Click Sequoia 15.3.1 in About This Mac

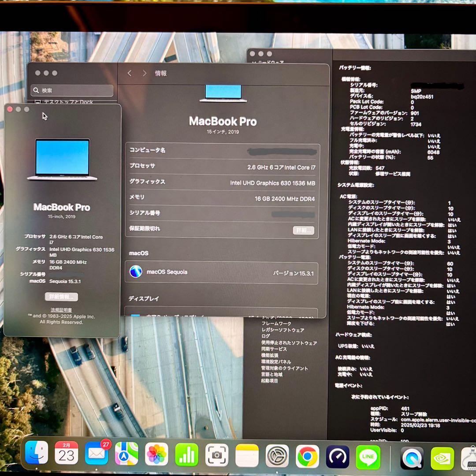point(65,281)
